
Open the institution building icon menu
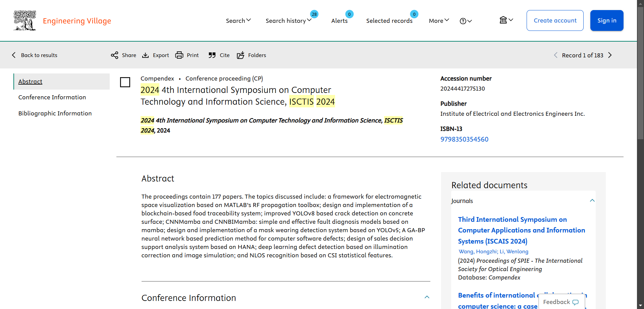tap(506, 20)
